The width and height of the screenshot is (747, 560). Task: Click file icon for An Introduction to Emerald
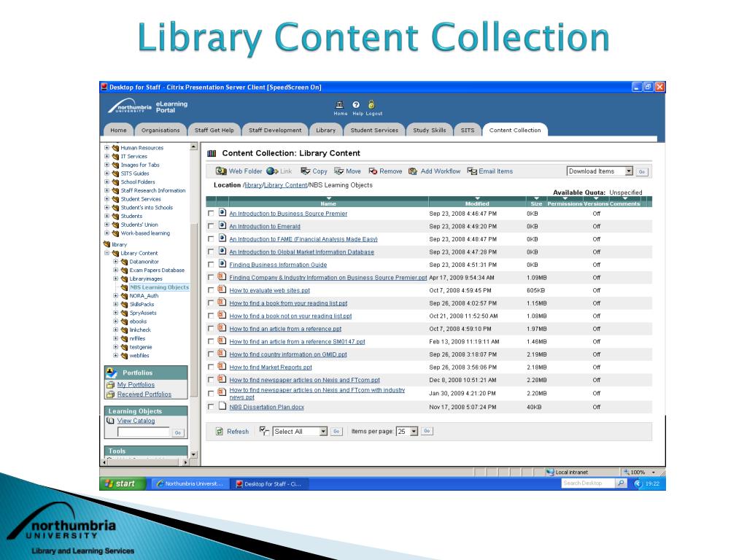[x=222, y=225]
